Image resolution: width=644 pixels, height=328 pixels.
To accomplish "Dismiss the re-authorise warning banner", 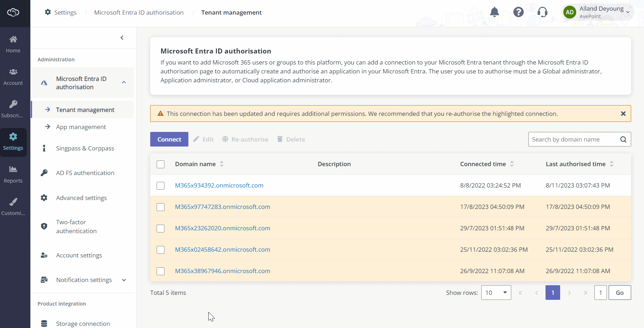I will [x=623, y=114].
